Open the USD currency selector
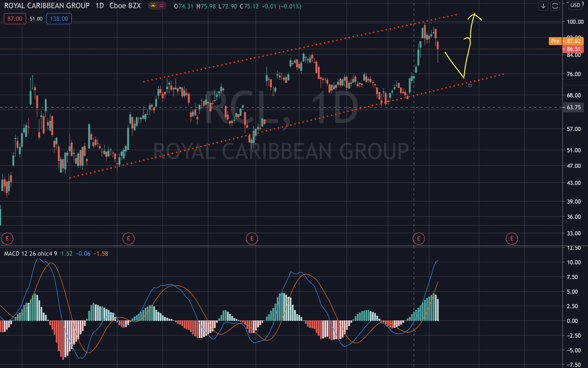 [575, 5]
